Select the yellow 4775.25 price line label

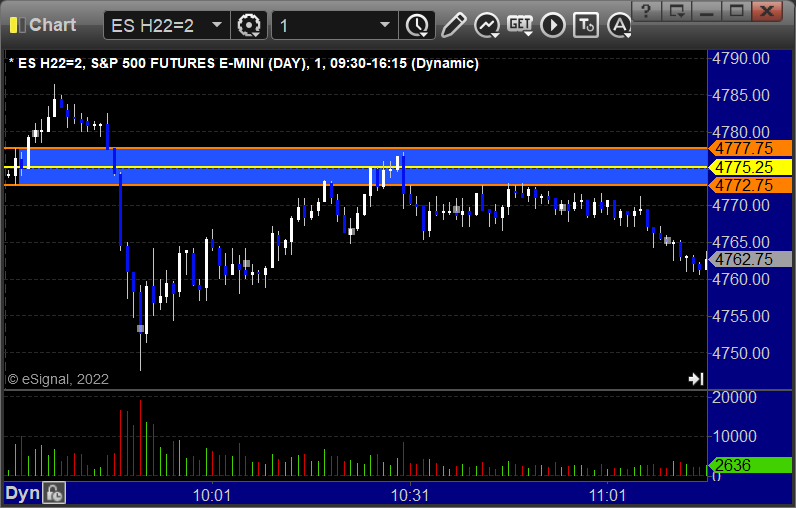(x=750, y=167)
